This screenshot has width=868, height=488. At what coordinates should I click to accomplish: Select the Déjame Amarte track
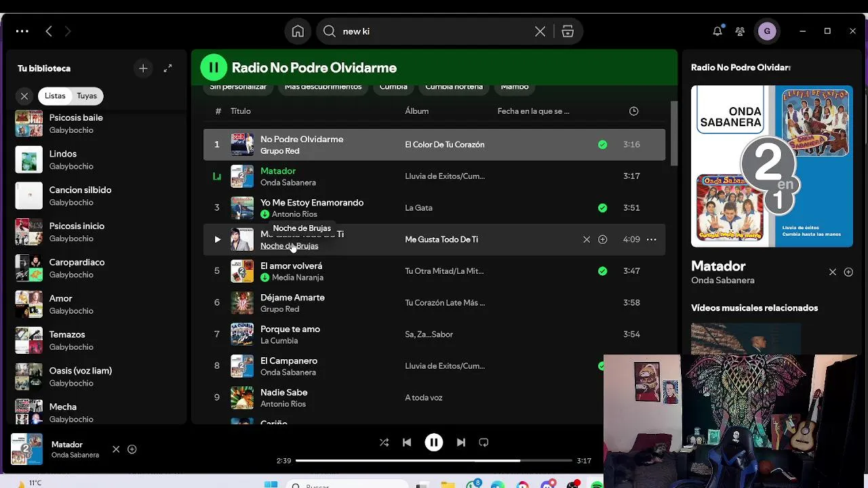434,303
